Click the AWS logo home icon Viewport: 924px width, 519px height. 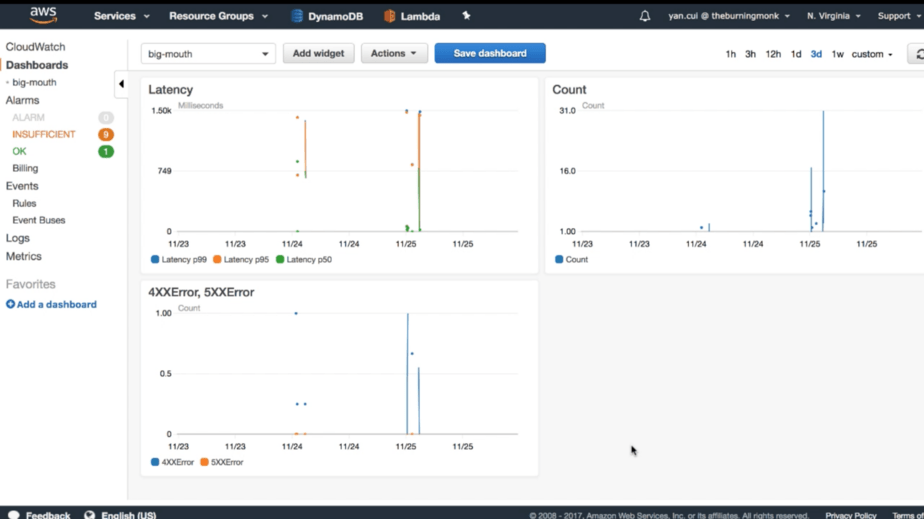pyautogui.click(x=43, y=15)
